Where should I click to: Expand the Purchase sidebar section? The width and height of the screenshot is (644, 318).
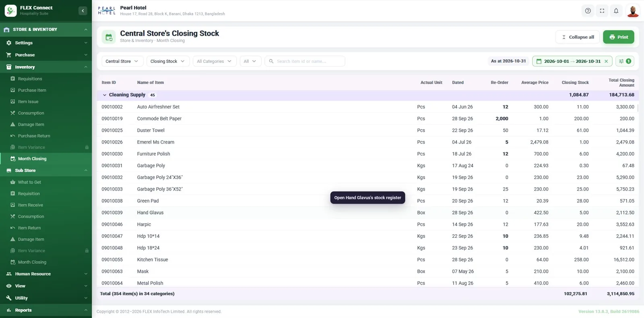coord(46,55)
